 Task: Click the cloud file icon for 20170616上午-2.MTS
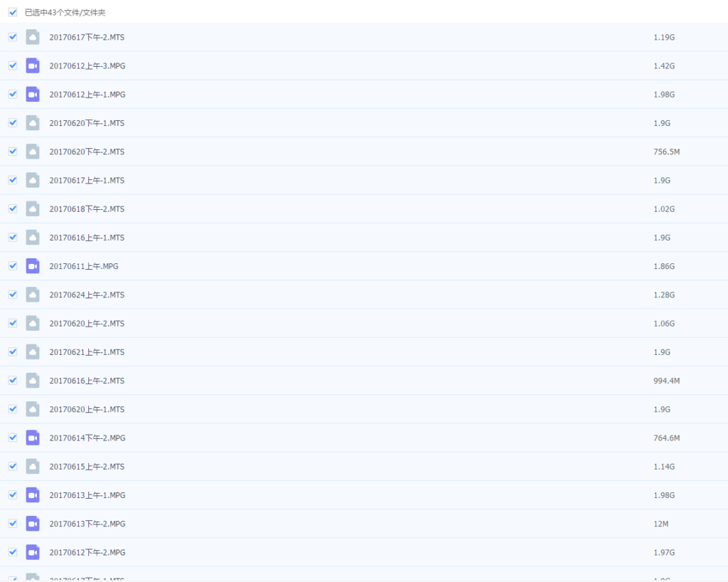click(33, 381)
